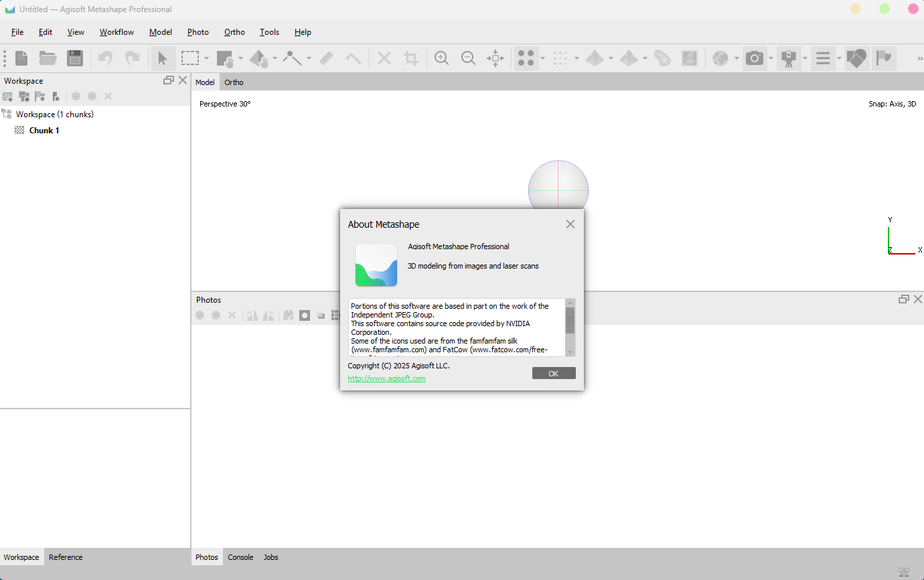Click the Add Photos icon in Workspace
This screenshot has height=580, width=924.
coord(24,96)
